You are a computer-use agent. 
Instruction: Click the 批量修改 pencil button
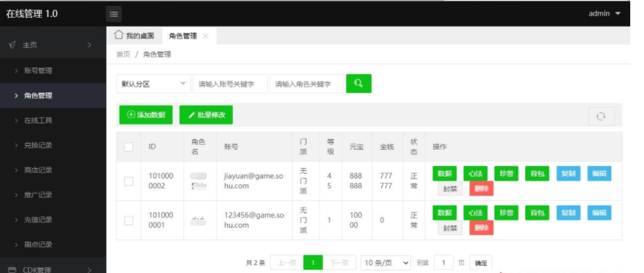[206, 115]
